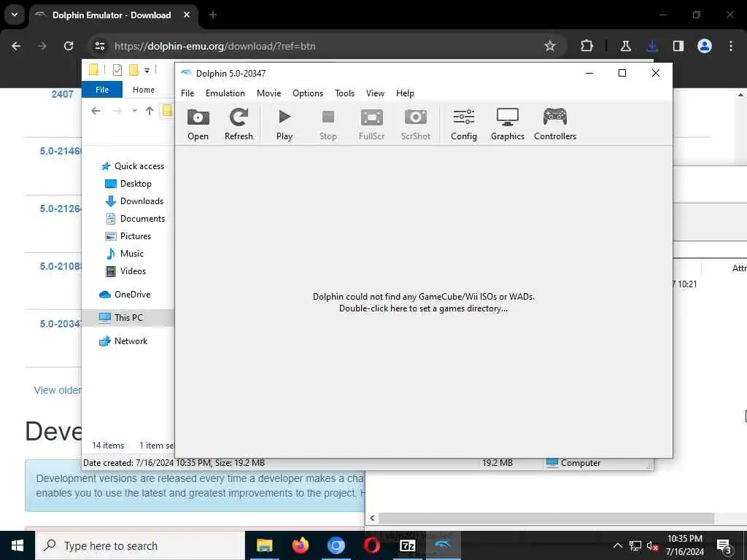
Task: Click Explorer's back navigation arrow
Action: click(x=96, y=111)
